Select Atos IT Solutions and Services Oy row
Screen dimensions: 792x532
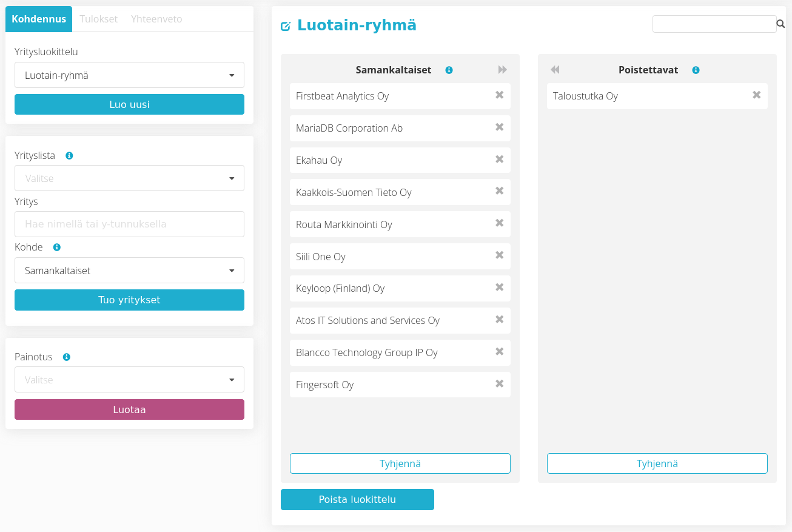(400, 320)
